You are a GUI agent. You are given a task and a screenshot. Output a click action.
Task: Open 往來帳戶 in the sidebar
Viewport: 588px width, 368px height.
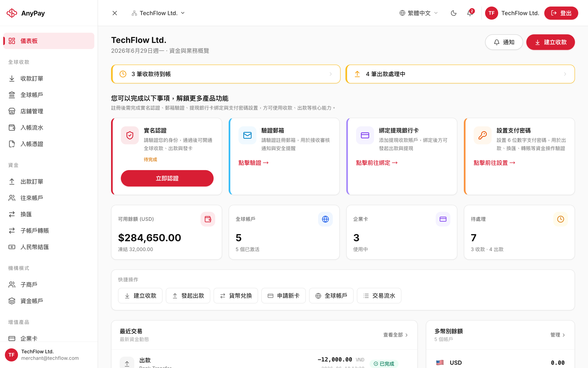point(49,198)
